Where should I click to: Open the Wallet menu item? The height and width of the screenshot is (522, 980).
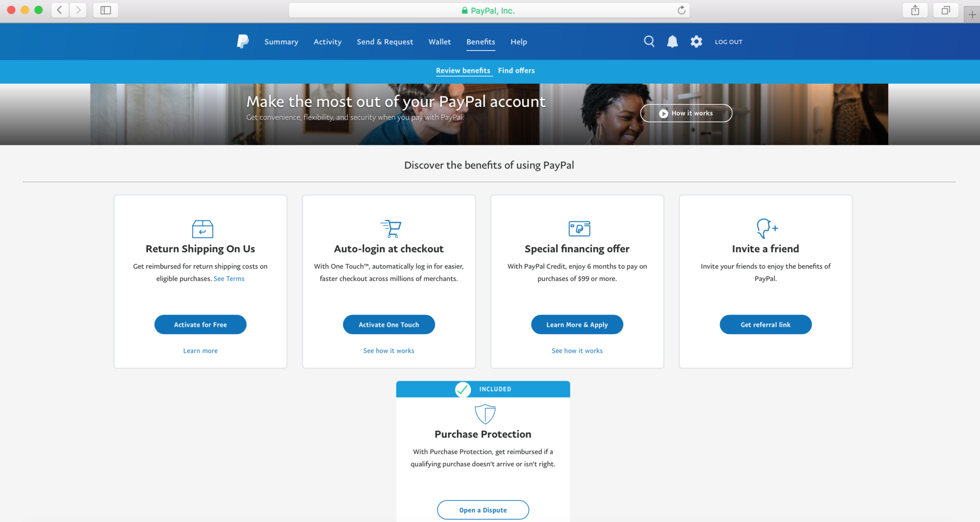coord(439,42)
